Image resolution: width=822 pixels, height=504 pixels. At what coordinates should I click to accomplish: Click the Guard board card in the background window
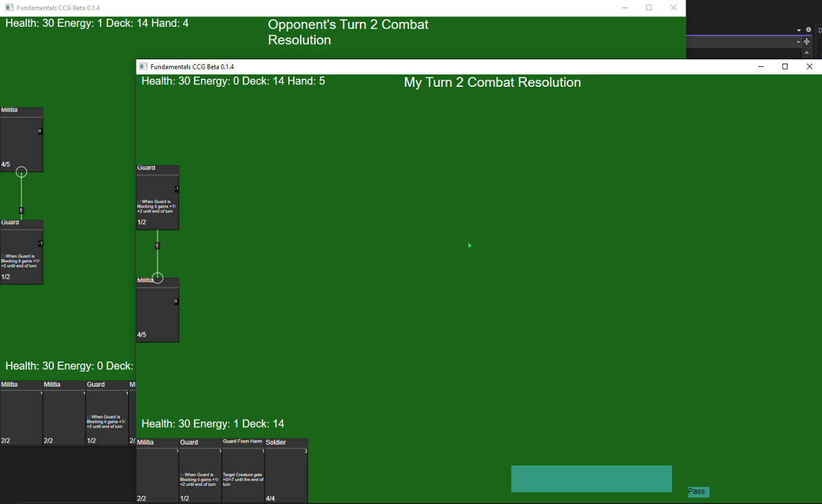(x=21, y=252)
